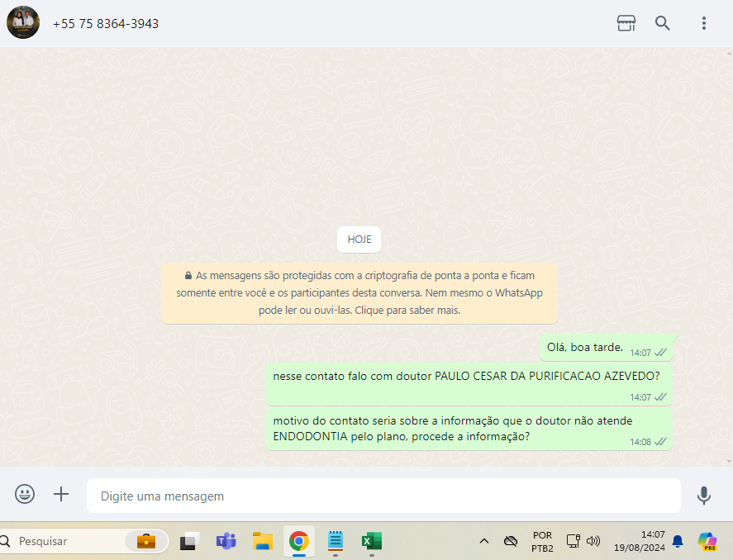This screenshot has width=733, height=560.
Task: Open the emoji picker
Action: (x=25, y=494)
